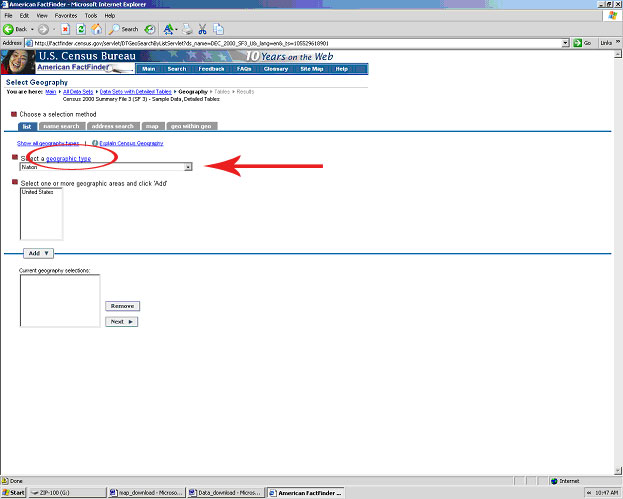Image resolution: width=623 pixels, height=499 pixels.
Task: Click the Back arrow button in toolbar
Action: pos(15,29)
